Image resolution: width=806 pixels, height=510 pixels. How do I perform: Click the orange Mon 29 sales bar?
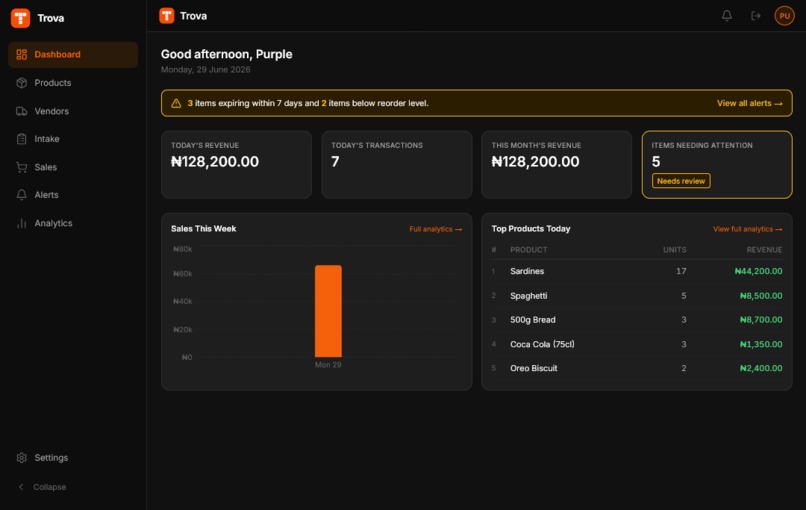click(x=328, y=311)
